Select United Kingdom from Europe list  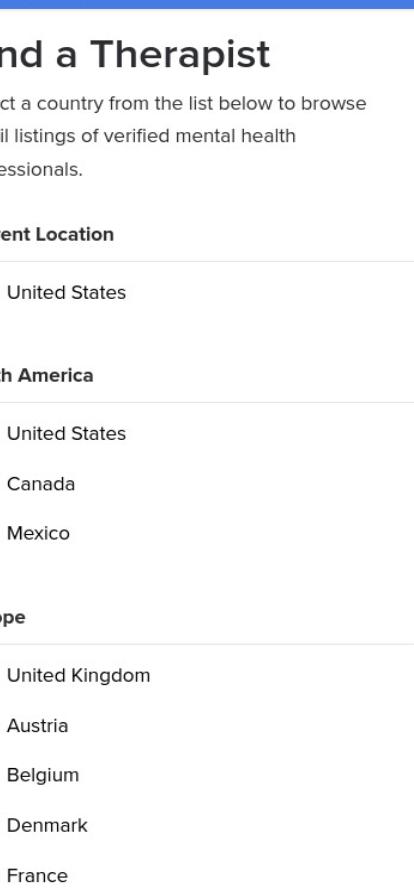[78, 675]
